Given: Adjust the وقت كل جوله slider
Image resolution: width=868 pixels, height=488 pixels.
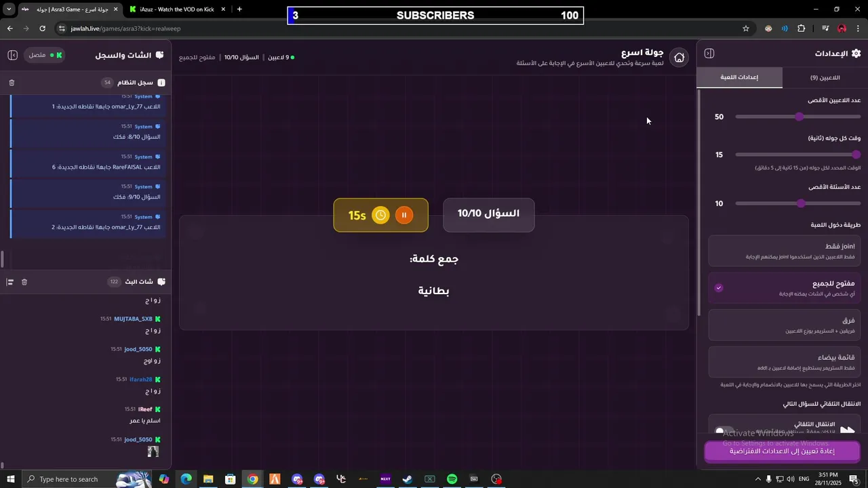Looking at the screenshot, I should (x=798, y=155).
